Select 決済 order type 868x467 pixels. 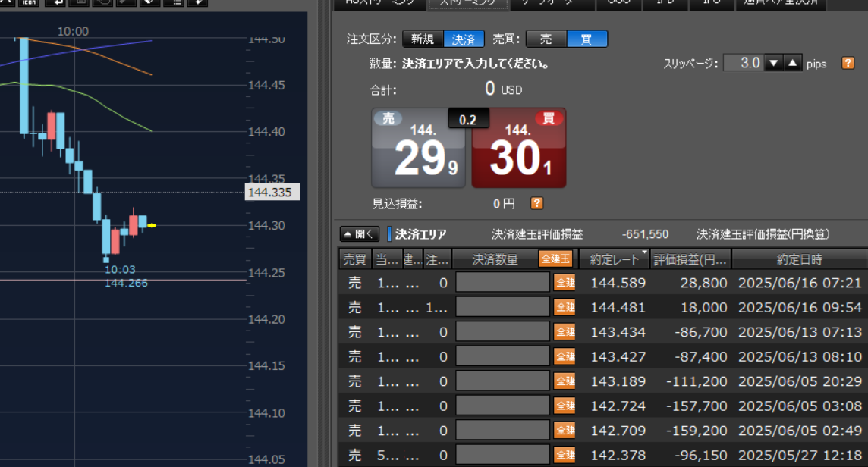pyautogui.click(x=464, y=39)
